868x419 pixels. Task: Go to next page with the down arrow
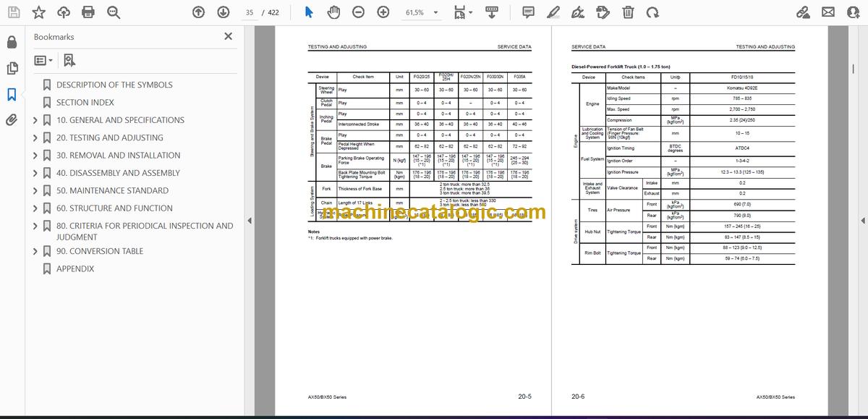coord(223,12)
